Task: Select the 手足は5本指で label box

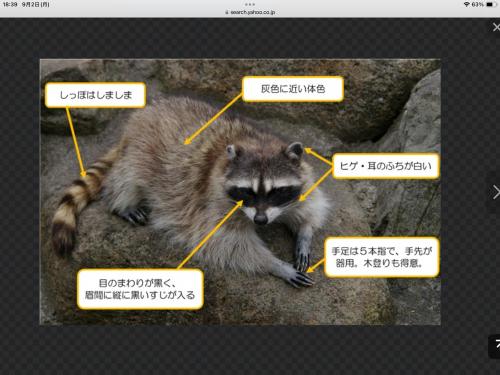Action: click(x=382, y=257)
